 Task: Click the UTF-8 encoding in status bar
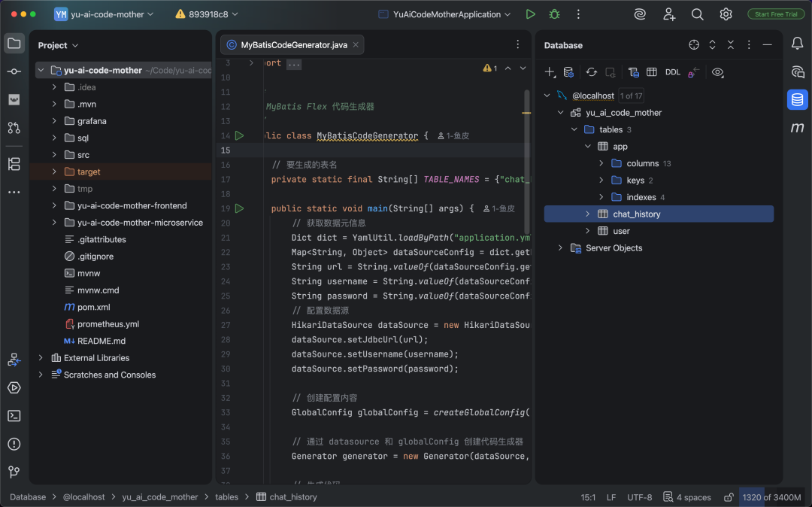coord(639,497)
